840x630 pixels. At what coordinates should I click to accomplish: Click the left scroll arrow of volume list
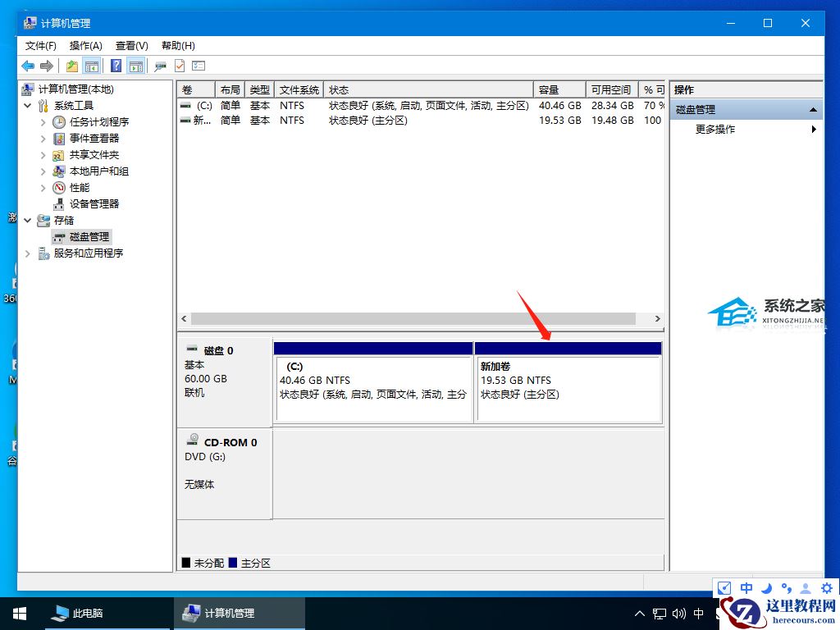point(185,319)
